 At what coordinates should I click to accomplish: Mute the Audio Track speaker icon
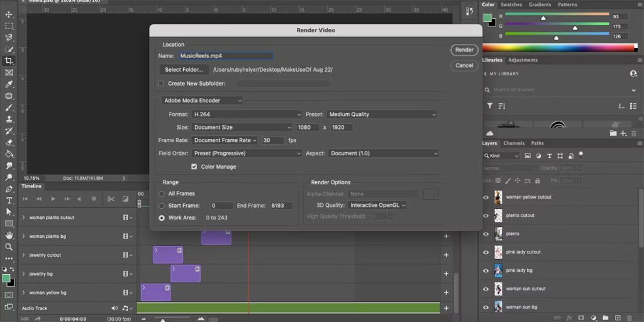click(x=114, y=308)
